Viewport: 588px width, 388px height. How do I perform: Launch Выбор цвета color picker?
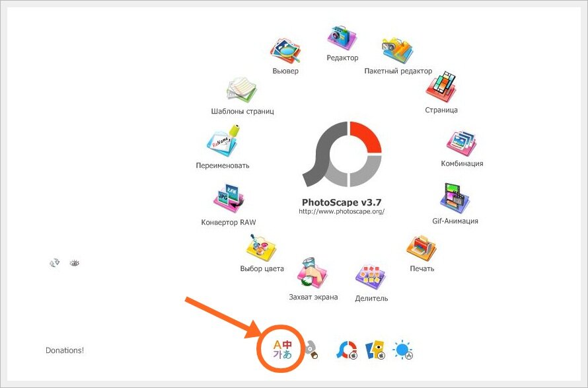click(262, 248)
